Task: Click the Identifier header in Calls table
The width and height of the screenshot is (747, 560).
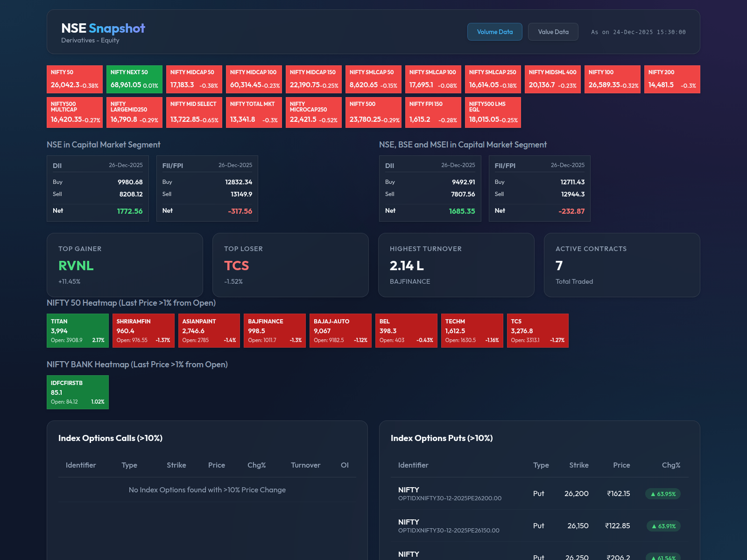Action: tap(81, 465)
